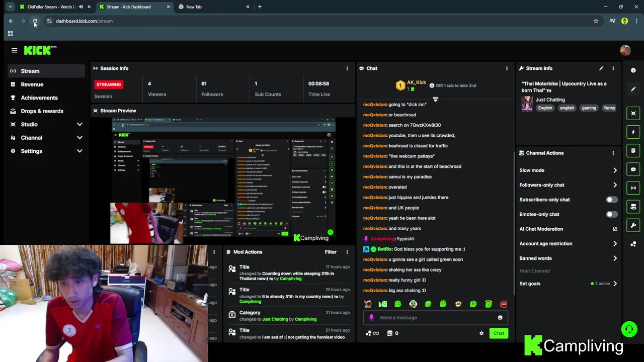The height and width of the screenshot is (362, 644).
Task: Toggle the broadcast signal widget icon in right rail
Action: tap(633, 188)
